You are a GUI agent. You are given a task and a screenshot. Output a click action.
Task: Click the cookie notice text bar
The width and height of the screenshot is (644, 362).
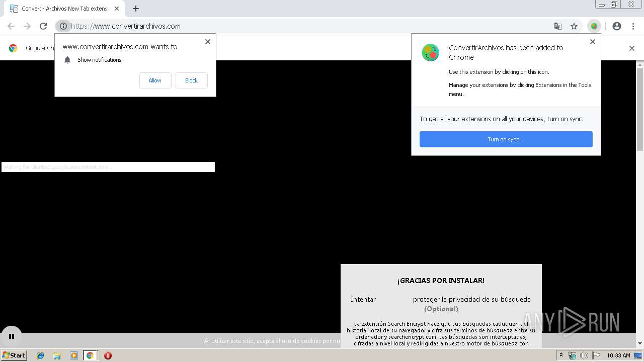pos(272,341)
